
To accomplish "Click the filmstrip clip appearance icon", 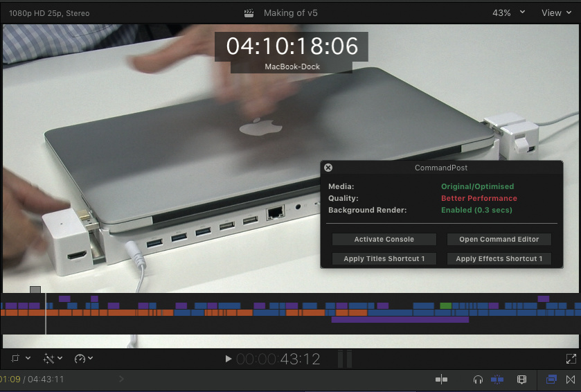I will 521,380.
